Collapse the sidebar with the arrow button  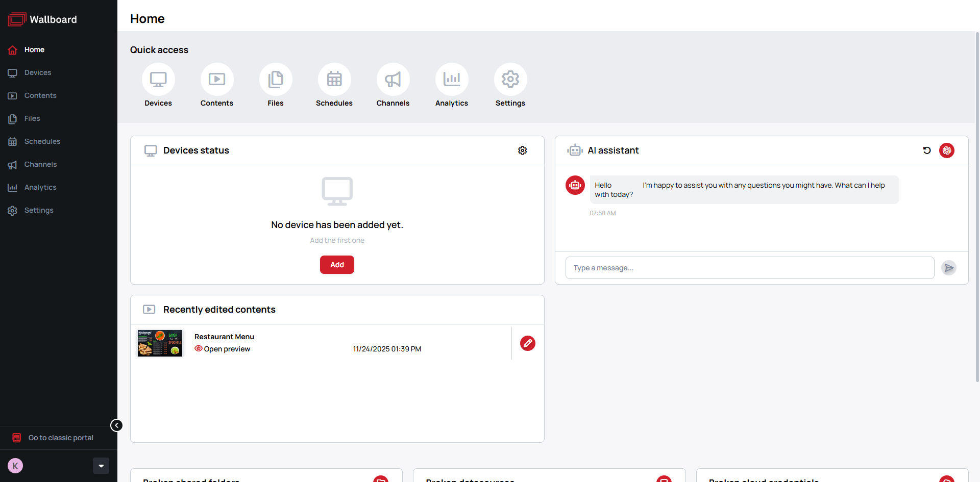(x=117, y=425)
